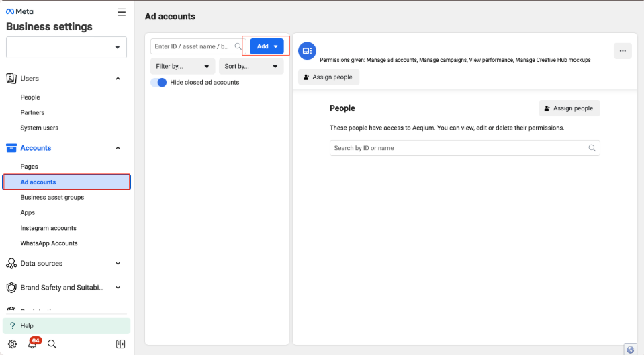Open notifications bell with 64 badge
Image resolution: width=644 pixels, height=355 pixels.
click(32, 344)
